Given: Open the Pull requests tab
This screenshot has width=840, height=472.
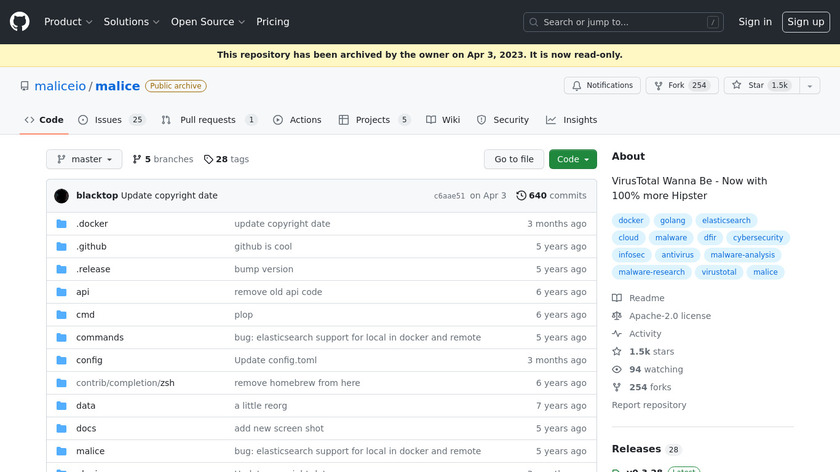Looking at the screenshot, I should pyautogui.click(x=208, y=120).
